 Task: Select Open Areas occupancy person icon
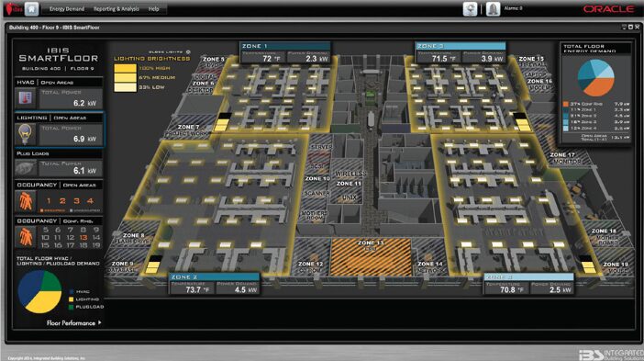[x=26, y=201]
